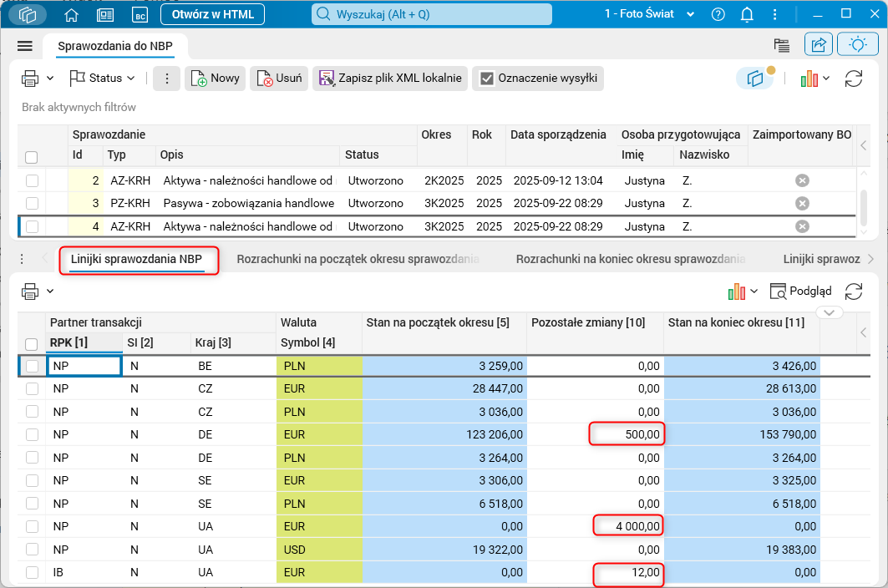Open the company selector 1 - Foto Świat

650,14
